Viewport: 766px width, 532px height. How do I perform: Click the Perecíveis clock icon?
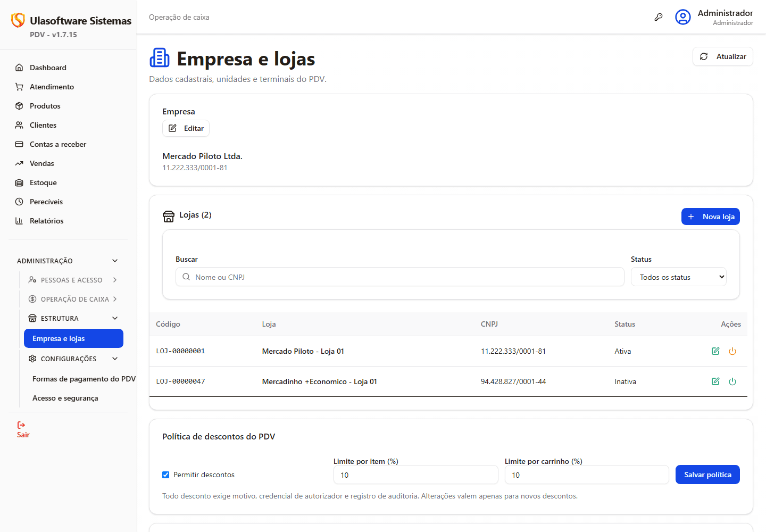(19, 202)
